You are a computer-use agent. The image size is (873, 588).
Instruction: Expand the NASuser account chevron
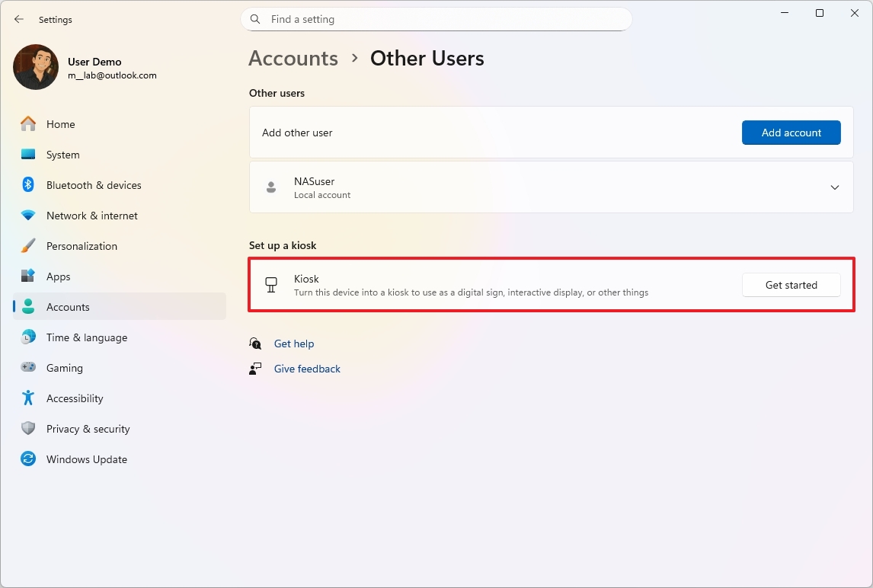[x=834, y=187]
